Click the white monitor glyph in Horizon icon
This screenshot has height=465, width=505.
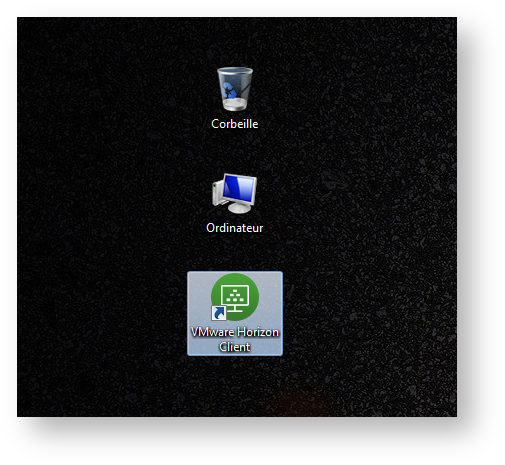coord(235,298)
